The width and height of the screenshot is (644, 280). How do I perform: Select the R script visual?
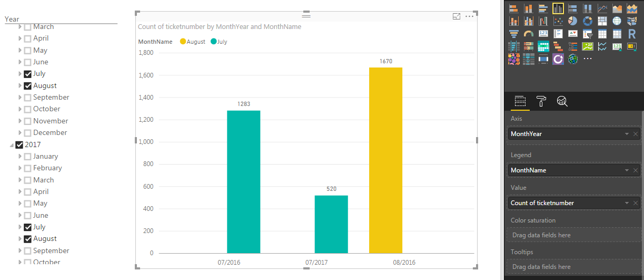coord(632,34)
